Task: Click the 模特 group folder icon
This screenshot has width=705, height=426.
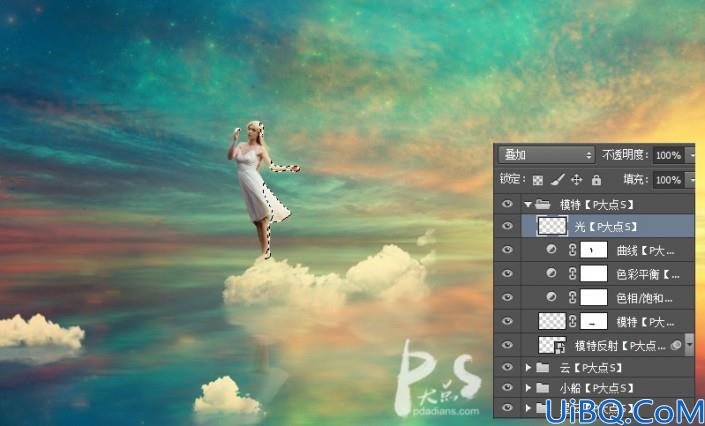Action: point(543,205)
